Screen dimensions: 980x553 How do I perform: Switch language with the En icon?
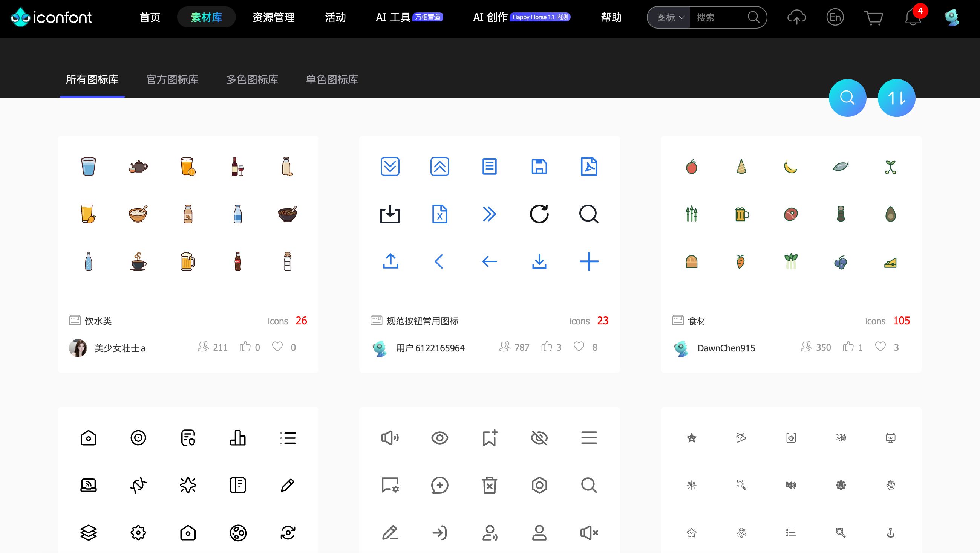tap(835, 17)
